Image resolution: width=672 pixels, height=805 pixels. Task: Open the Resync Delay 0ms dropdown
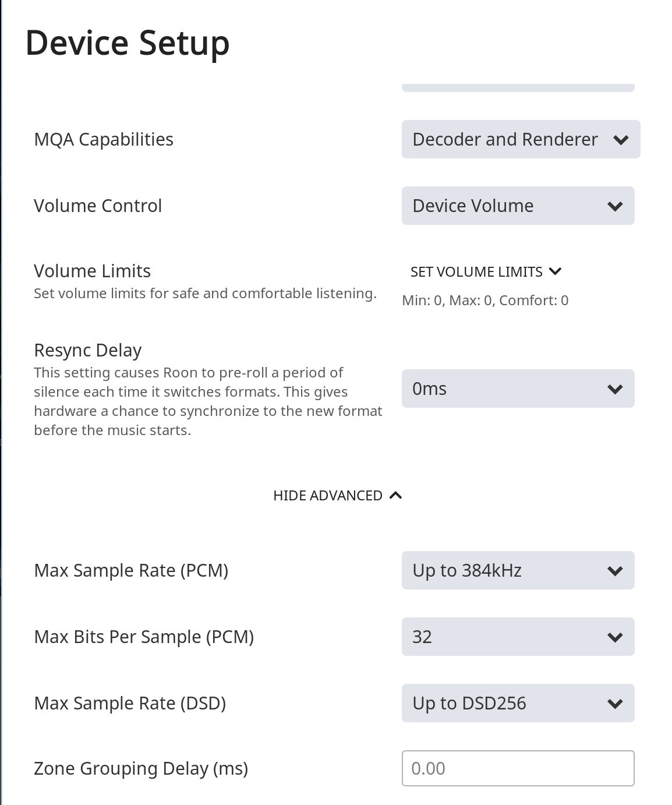pos(518,389)
